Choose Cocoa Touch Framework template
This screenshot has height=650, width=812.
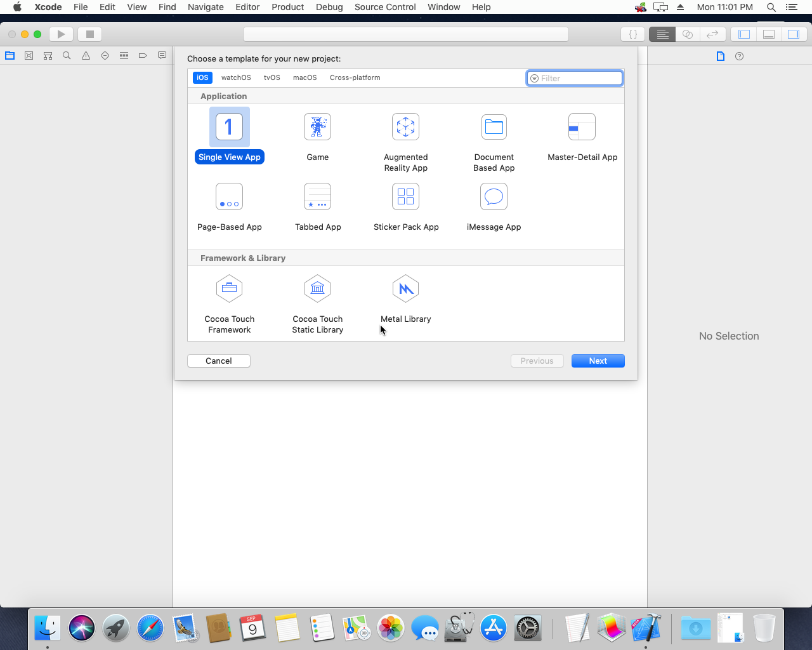[x=230, y=305]
